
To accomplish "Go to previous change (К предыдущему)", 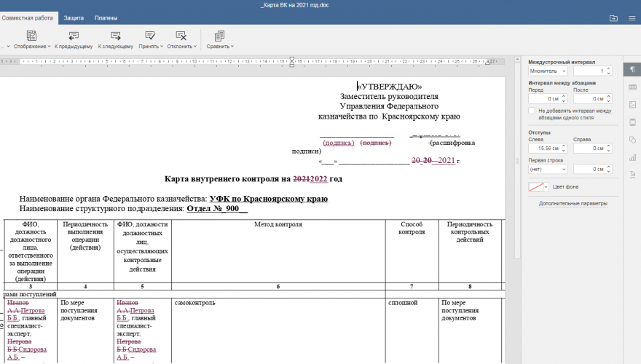I will 73,36.
